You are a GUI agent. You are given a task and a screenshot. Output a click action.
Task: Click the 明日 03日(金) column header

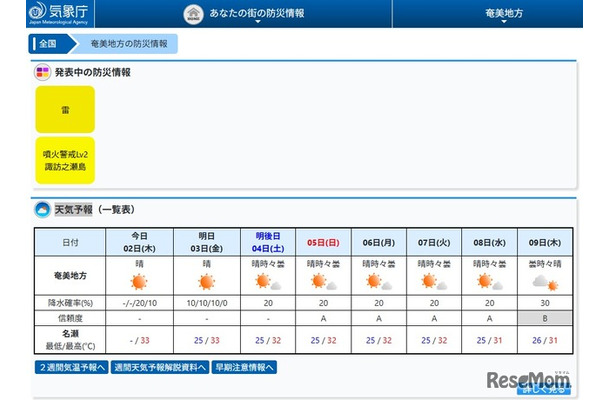tap(207, 242)
